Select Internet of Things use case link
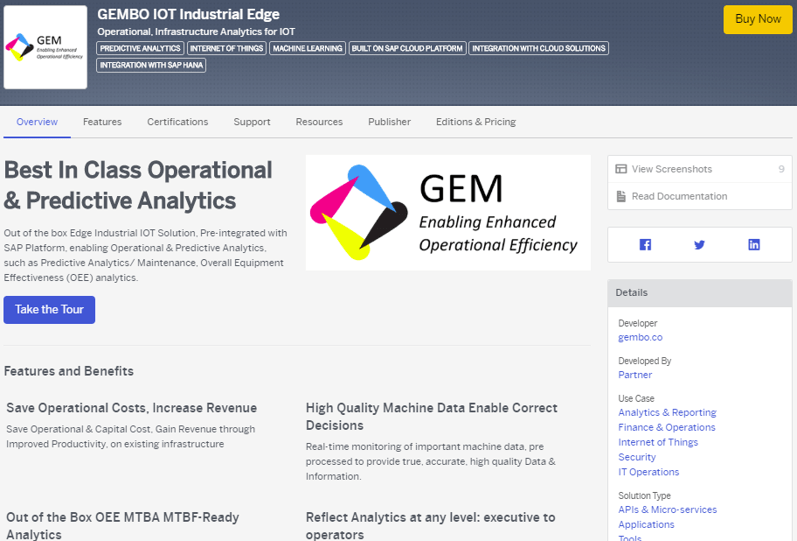The height and width of the screenshot is (541, 797). point(658,442)
